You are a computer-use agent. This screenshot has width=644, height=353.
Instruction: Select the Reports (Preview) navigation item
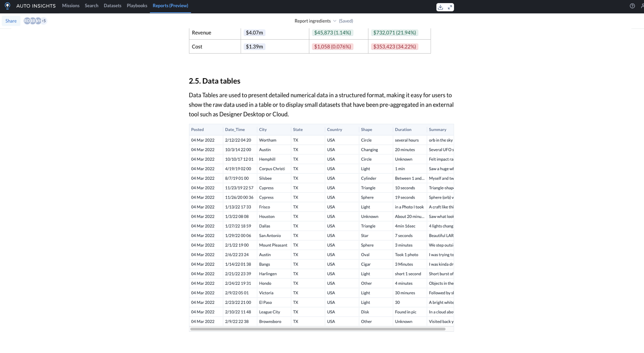pos(170,6)
